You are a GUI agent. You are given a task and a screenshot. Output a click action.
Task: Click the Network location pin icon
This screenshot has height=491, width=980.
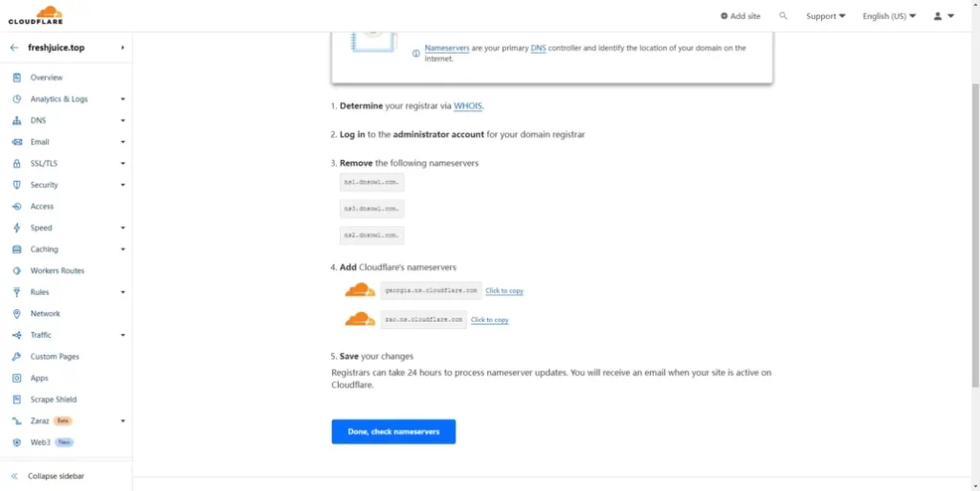pyautogui.click(x=17, y=314)
